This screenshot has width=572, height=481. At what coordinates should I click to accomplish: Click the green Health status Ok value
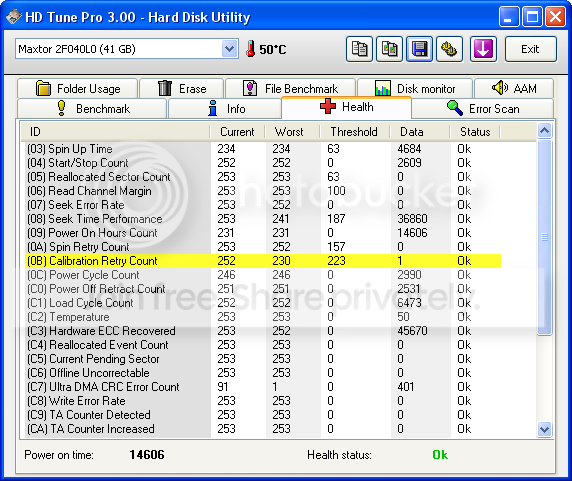(x=440, y=455)
